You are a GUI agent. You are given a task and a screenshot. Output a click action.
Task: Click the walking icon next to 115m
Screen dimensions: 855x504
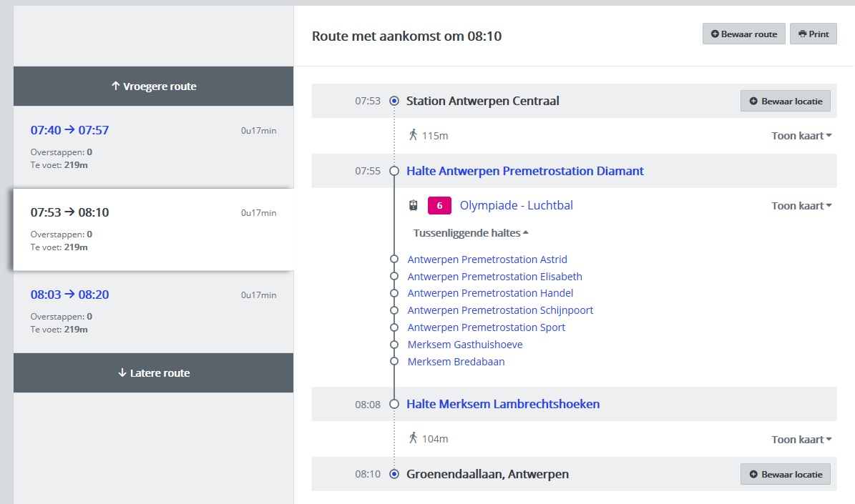(x=413, y=135)
